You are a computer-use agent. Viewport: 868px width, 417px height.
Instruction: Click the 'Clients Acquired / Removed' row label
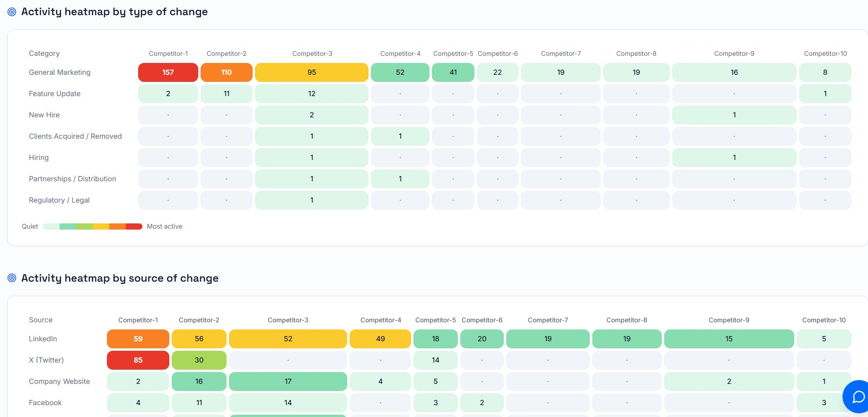point(75,136)
